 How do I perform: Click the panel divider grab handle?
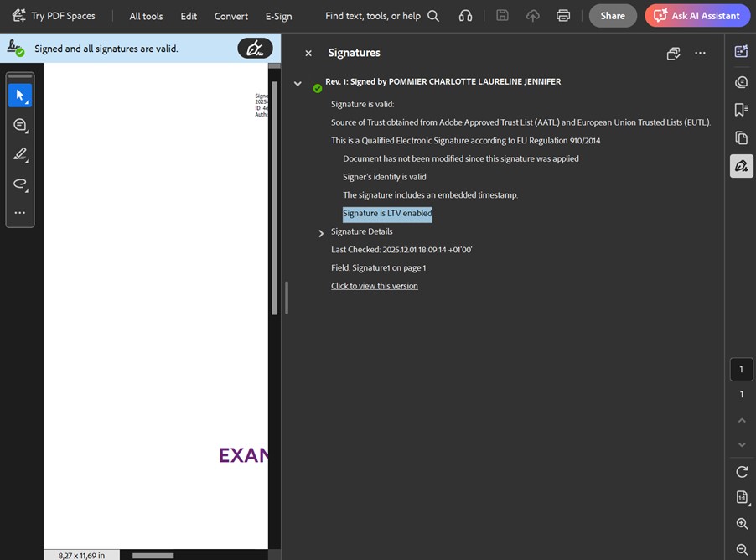point(287,298)
